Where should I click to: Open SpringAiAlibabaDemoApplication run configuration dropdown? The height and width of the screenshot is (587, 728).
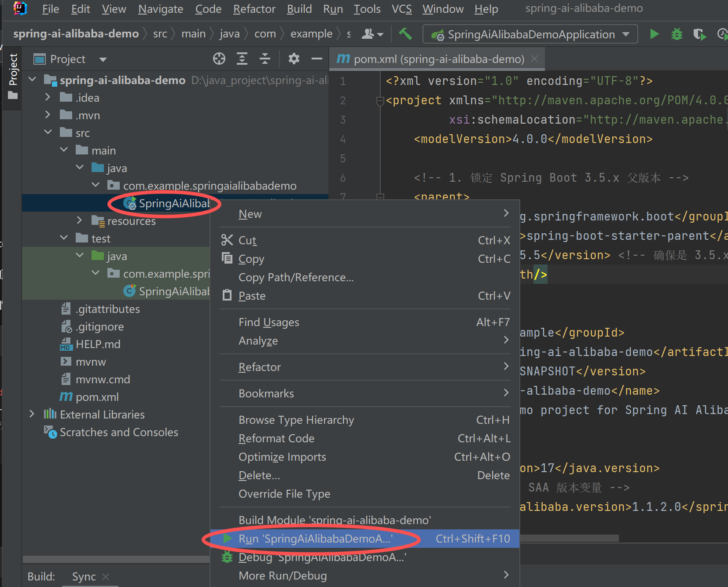[530, 34]
